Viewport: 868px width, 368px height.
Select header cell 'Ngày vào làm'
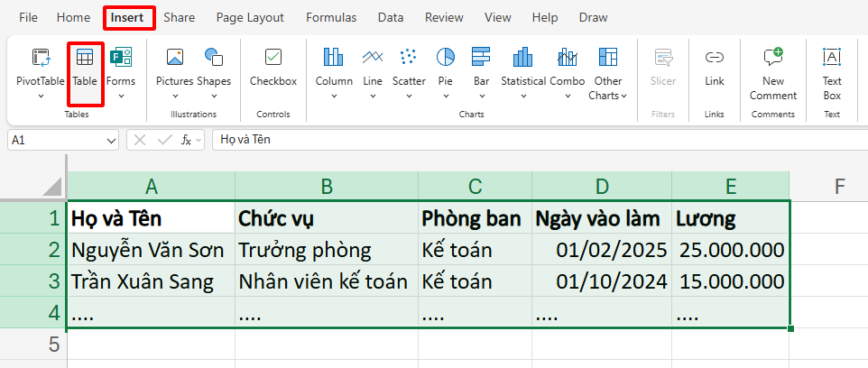(602, 218)
